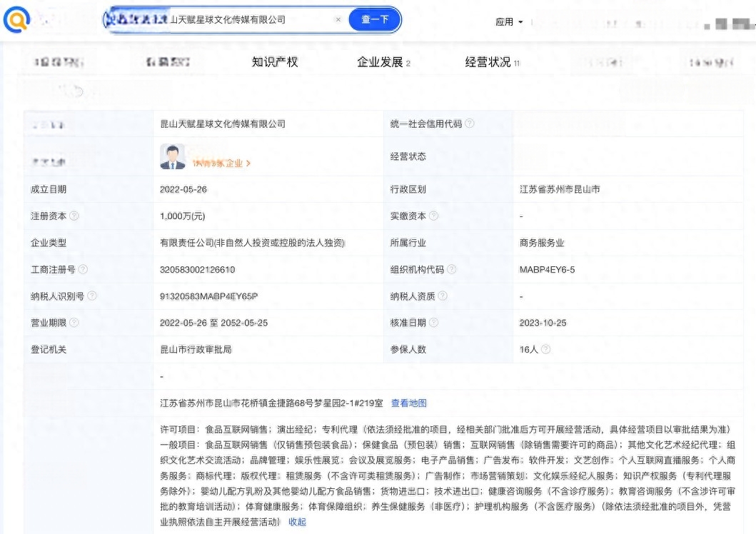Open help icon beside 工商注册号
The image size is (756, 534).
coord(83,269)
